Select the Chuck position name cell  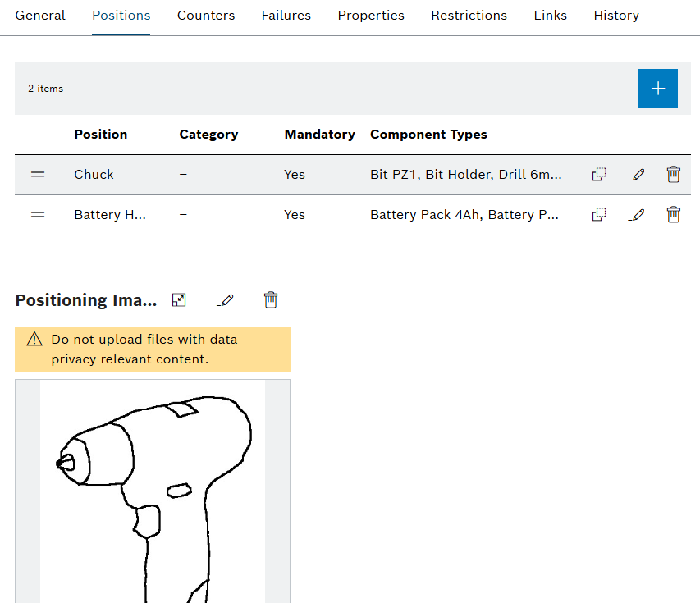tap(94, 175)
